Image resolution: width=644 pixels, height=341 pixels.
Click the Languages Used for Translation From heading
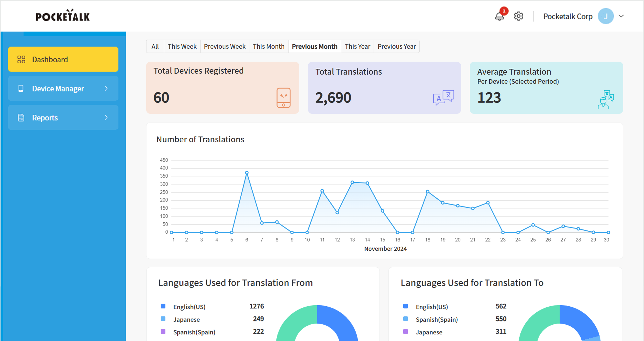click(235, 283)
